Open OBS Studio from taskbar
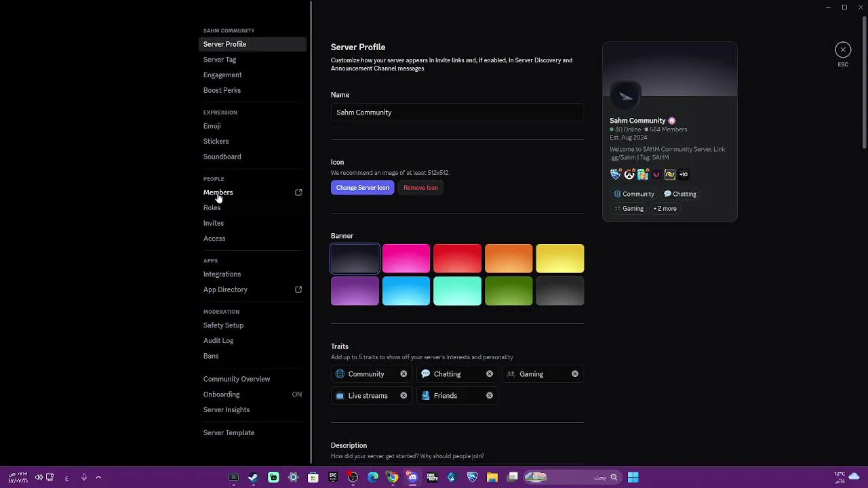 353,477
